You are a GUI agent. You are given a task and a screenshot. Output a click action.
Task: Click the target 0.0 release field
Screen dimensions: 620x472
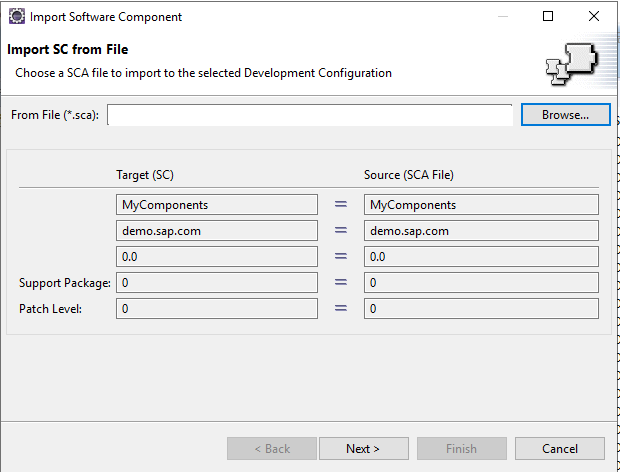coord(217,257)
